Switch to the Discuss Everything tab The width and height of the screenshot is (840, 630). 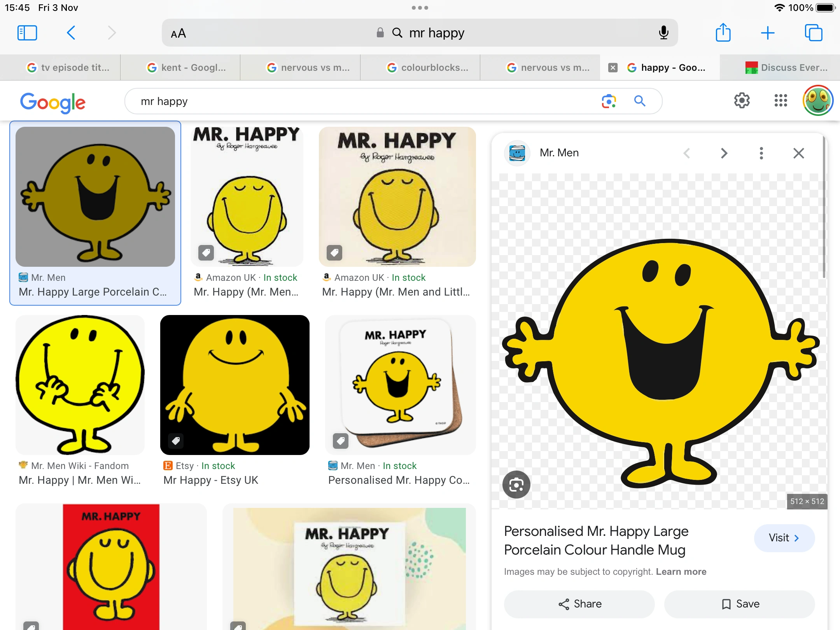point(786,68)
